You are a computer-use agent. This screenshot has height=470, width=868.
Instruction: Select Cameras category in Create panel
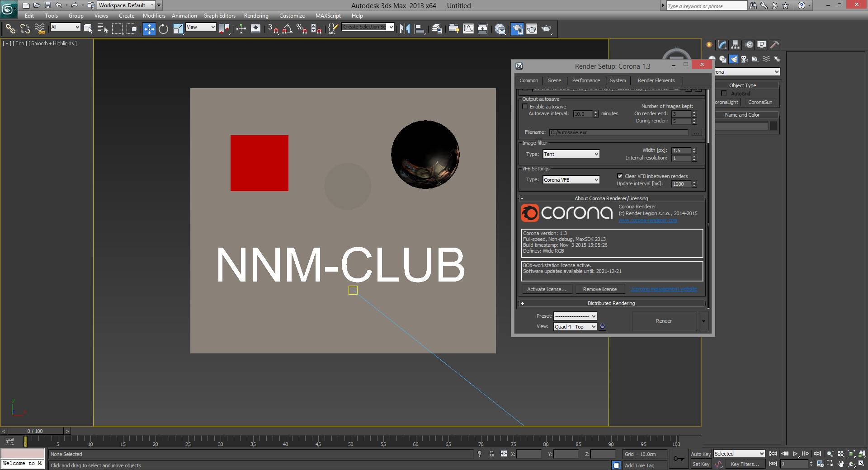pyautogui.click(x=745, y=59)
